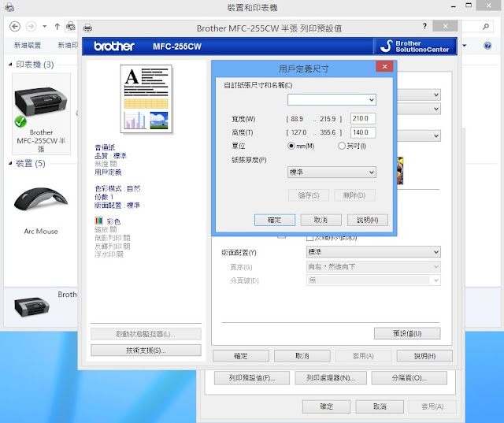504x423 pixels.
Task: Click 套用(A) in printing preferences dialog
Action: (363, 356)
